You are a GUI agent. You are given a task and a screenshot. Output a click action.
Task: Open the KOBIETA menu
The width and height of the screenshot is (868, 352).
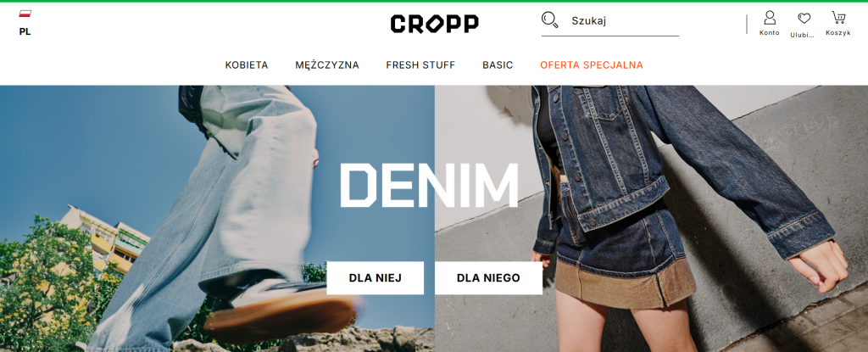tap(247, 64)
